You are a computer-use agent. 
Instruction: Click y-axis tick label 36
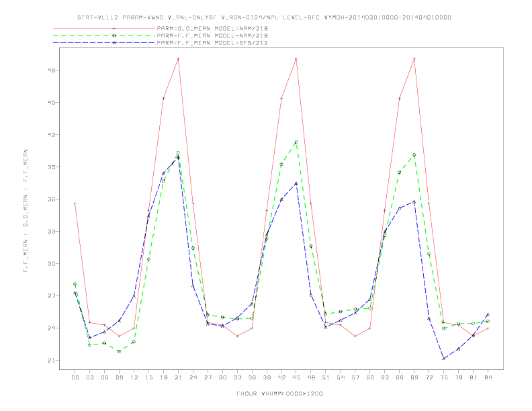point(51,199)
